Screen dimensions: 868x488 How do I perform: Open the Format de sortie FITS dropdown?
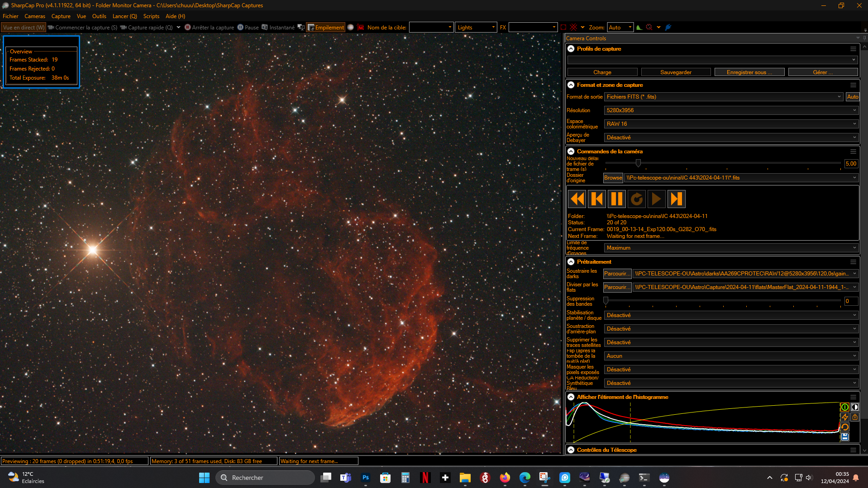pos(723,97)
